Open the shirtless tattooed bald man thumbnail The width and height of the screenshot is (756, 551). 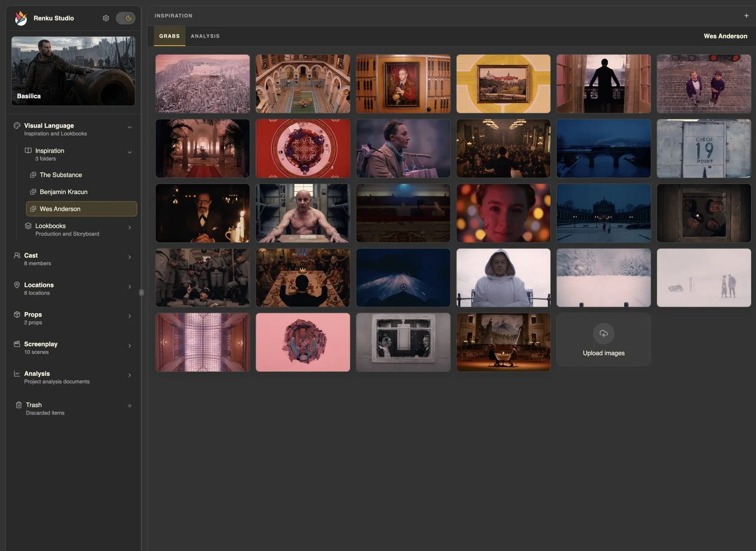303,213
